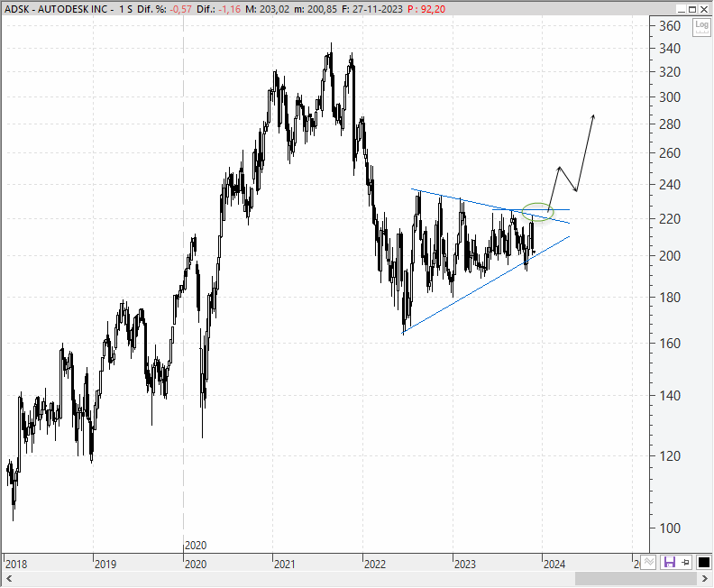Click the 2024 time axis label
The image size is (714, 588).
point(554,565)
